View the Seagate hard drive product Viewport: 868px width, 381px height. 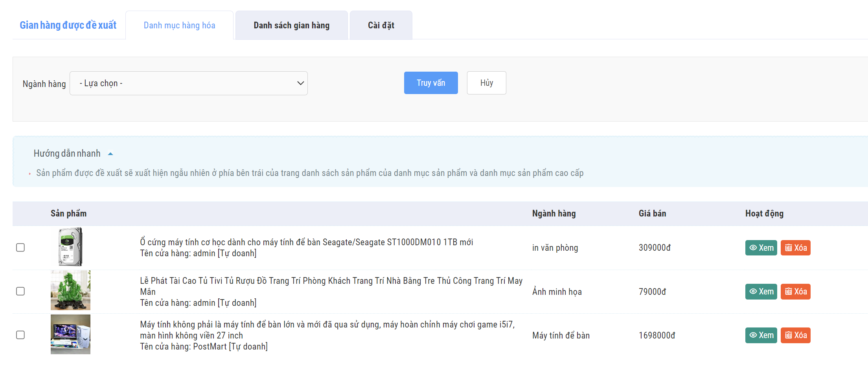tap(761, 248)
